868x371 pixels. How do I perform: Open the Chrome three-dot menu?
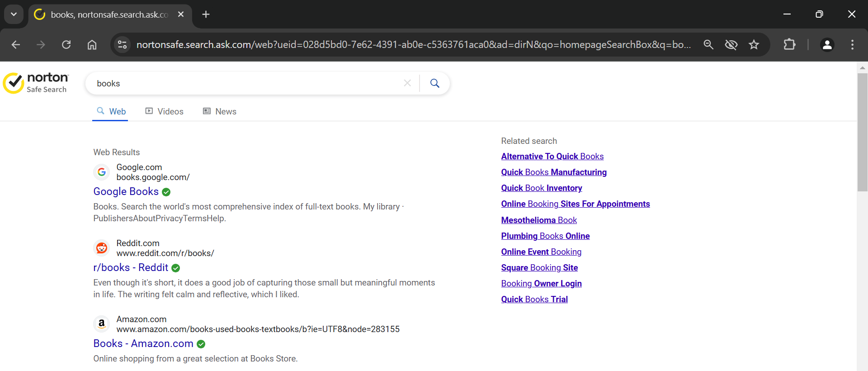tap(852, 45)
